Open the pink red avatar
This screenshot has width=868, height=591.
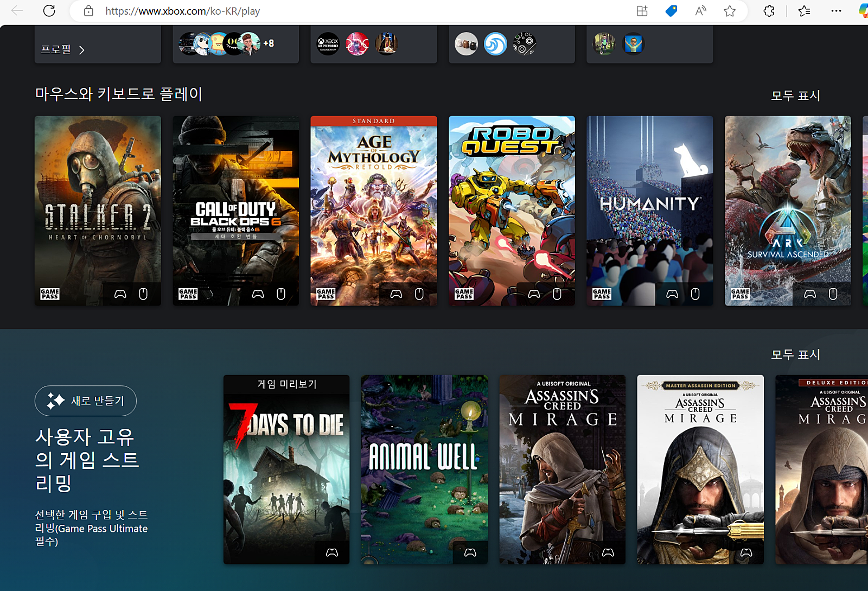point(357,43)
